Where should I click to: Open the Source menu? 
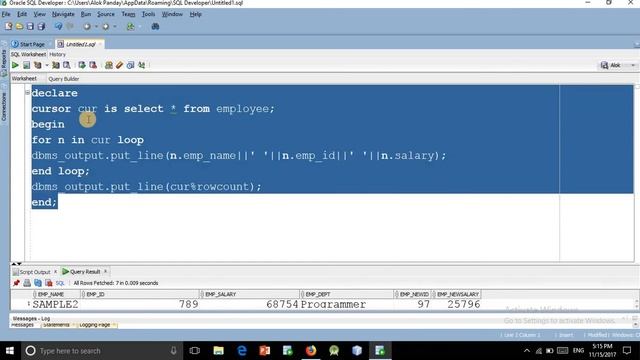coord(106,14)
